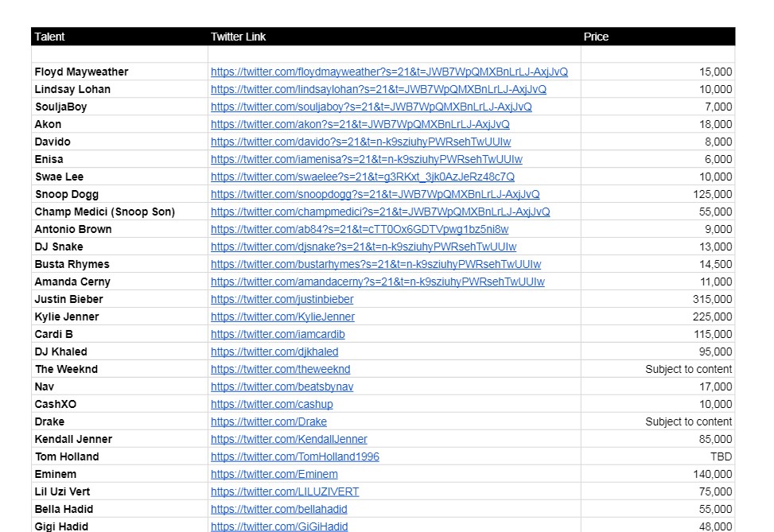The width and height of the screenshot is (774, 532).
Task: Open the djkhaled Twitter link
Action: point(274,351)
